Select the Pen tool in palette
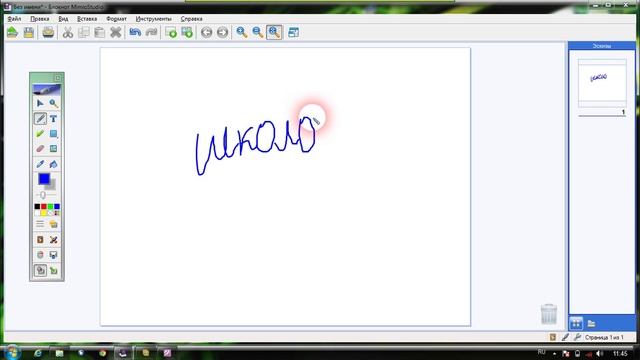 [40, 118]
